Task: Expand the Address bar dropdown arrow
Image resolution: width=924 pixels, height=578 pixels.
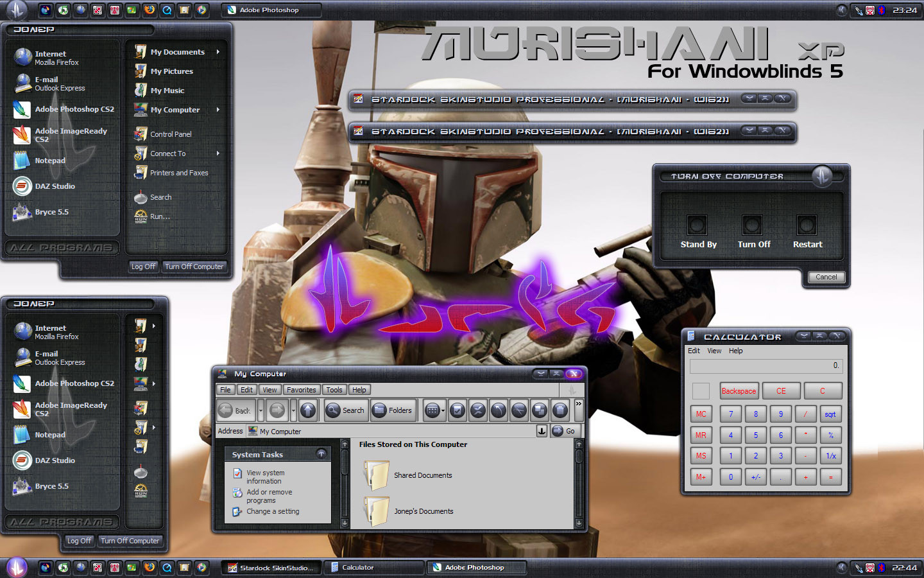Action: point(542,431)
